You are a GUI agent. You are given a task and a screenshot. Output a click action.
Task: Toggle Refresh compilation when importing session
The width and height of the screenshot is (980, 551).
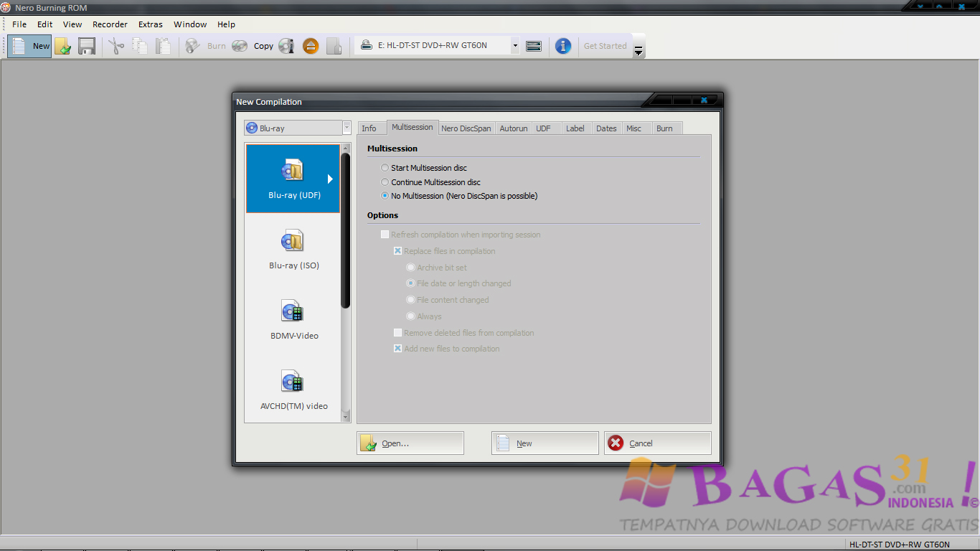click(385, 235)
